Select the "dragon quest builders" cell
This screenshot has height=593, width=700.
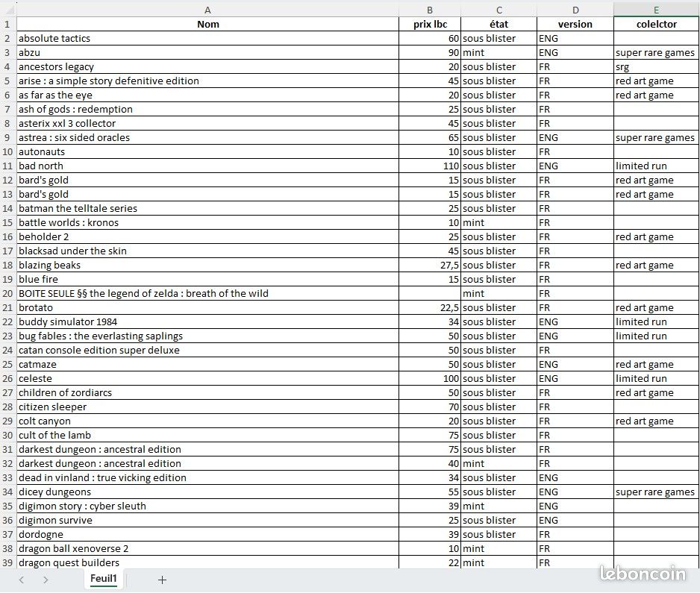(207, 562)
